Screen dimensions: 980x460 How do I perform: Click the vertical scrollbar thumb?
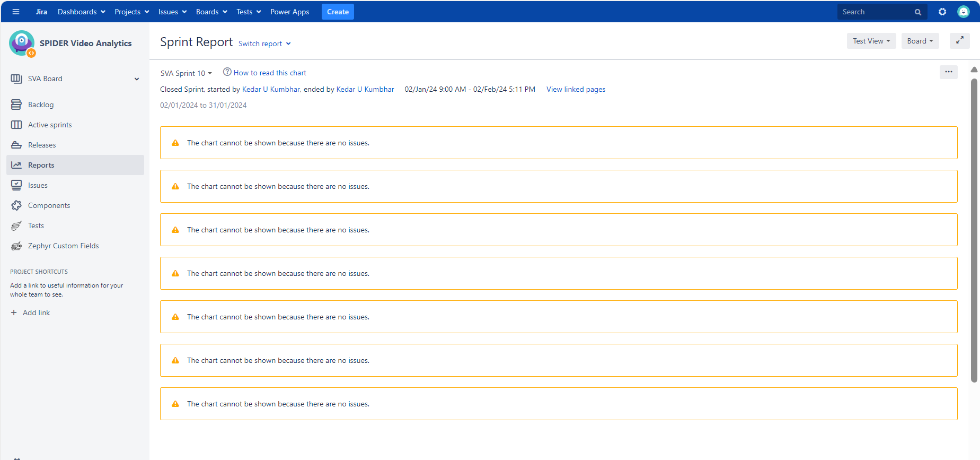[974, 230]
